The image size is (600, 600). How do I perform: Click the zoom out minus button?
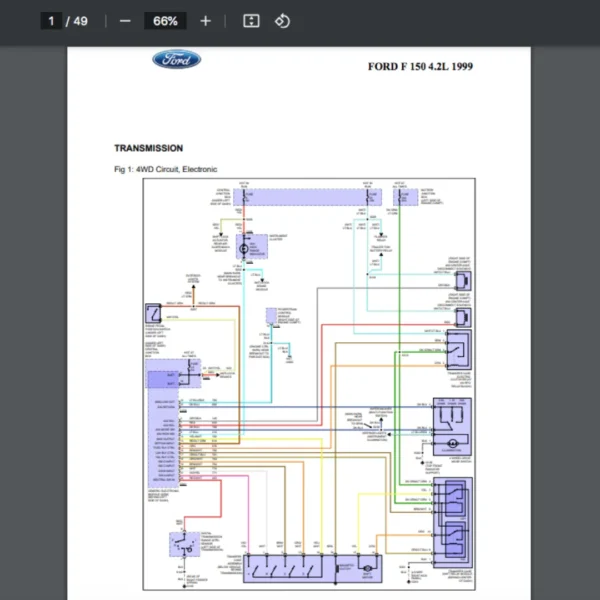point(125,21)
